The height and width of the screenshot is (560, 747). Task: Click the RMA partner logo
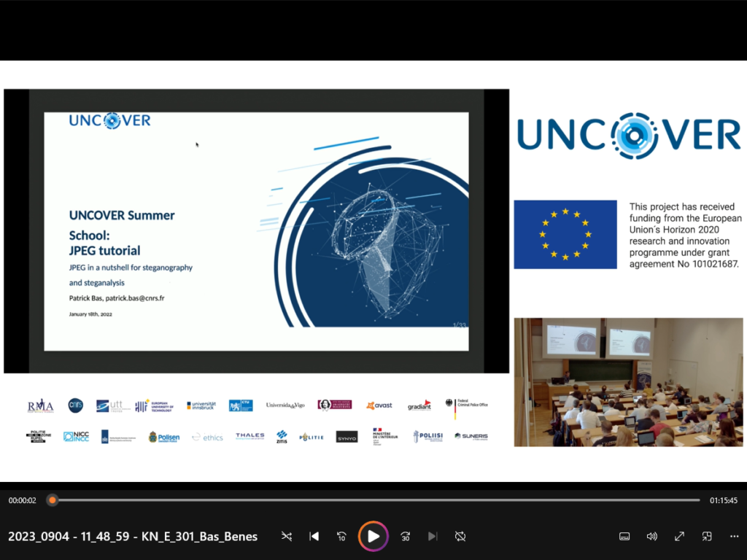[40, 405]
